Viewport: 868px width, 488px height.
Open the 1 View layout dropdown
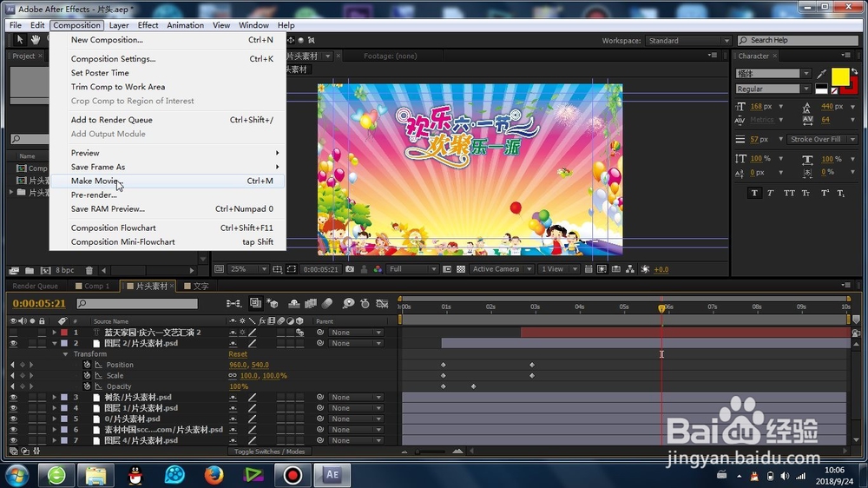[x=558, y=269]
